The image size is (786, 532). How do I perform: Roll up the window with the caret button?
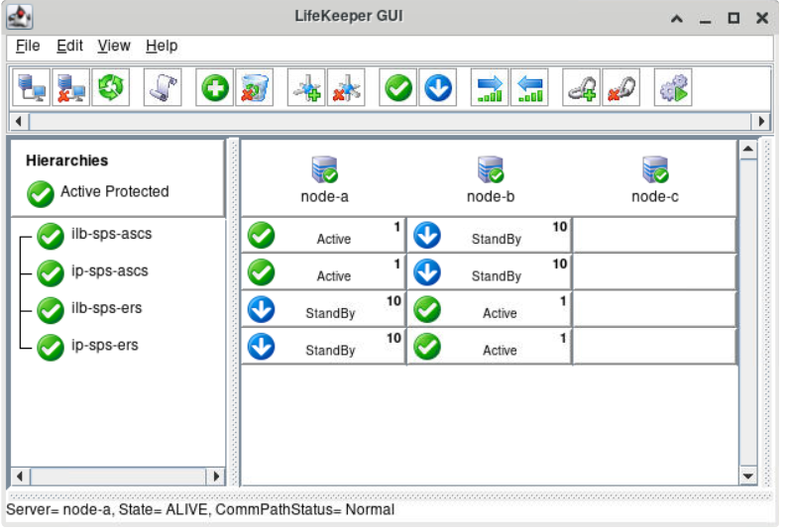(677, 19)
